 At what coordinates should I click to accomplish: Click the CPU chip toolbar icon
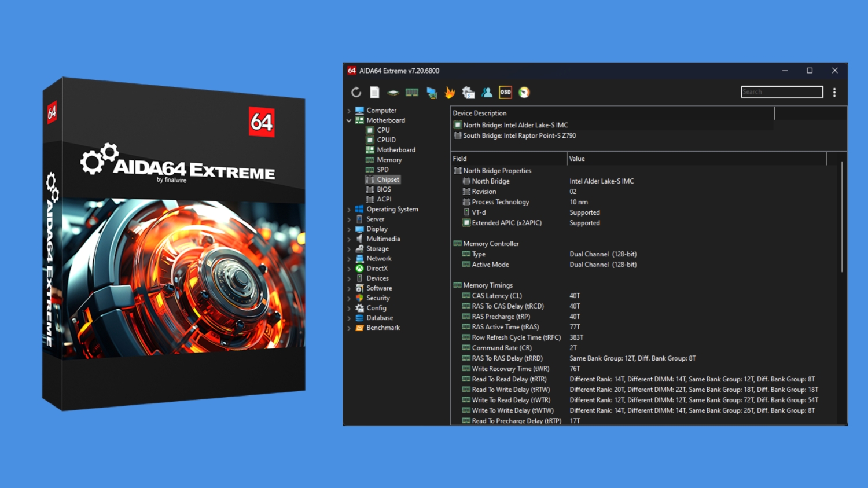coord(393,92)
